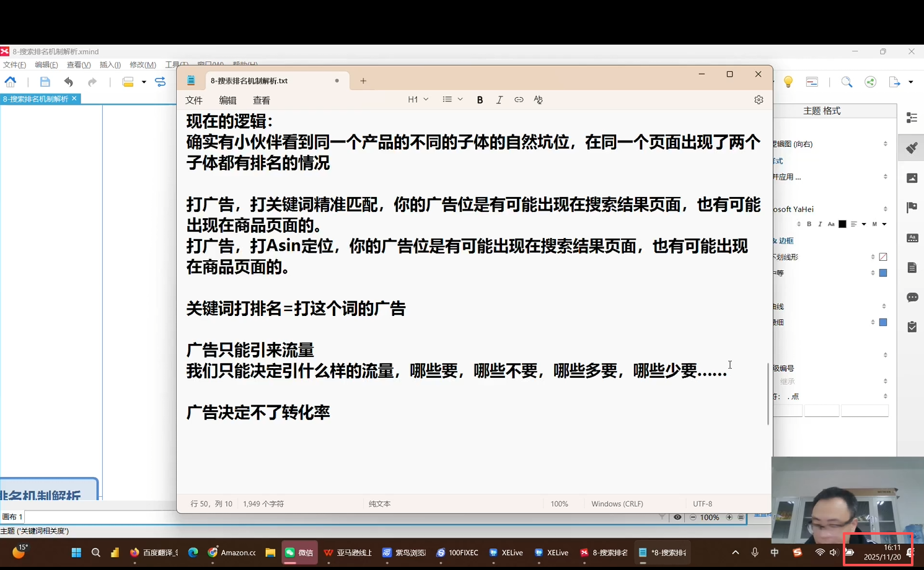The image size is (924, 570).
Task: Open the image panel in the sidebar
Action: pyautogui.click(x=912, y=178)
